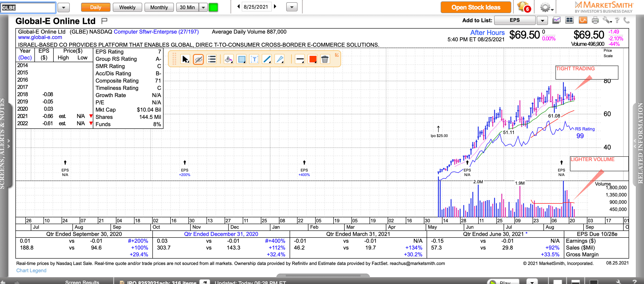Open the intraday interval dropdown arrow
Screen dimensions: 644x284
(203, 7)
